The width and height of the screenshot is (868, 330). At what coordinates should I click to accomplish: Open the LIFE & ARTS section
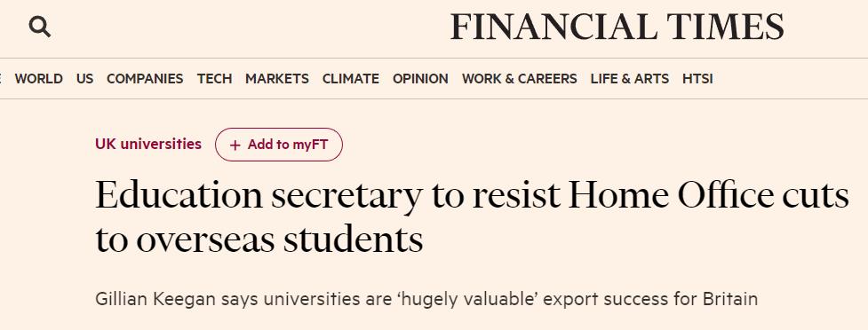pos(629,79)
